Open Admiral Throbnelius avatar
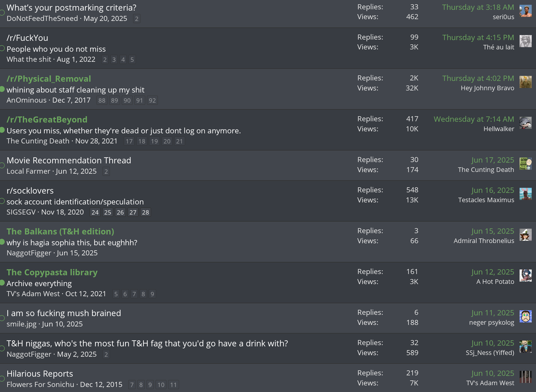536x392 pixels. click(525, 235)
